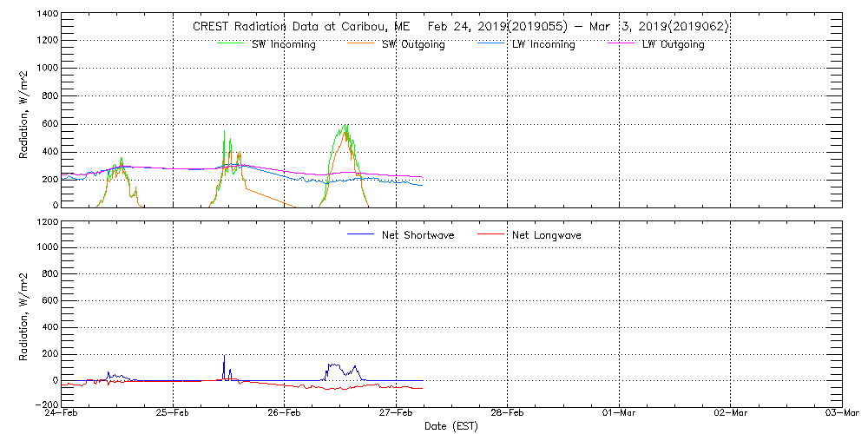Click the 01-Mar date tick label

pyautogui.click(x=619, y=413)
